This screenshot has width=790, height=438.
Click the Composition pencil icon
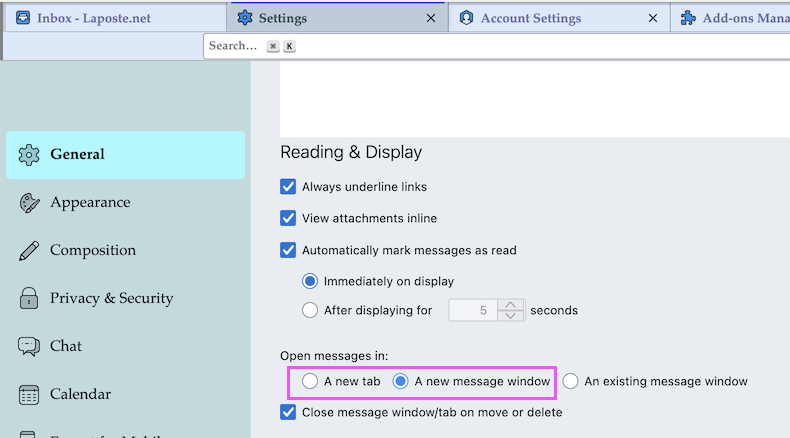coord(29,251)
